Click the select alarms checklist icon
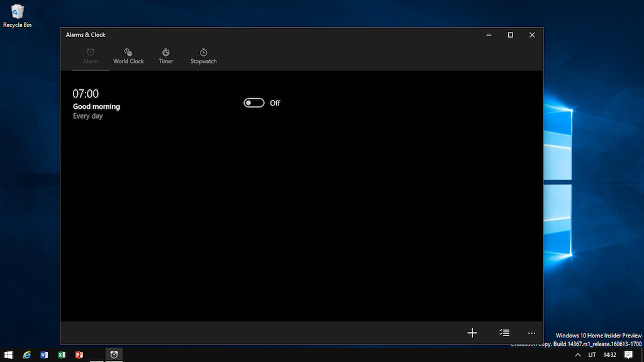Viewport: 644px width, 362px height. pos(504,332)
